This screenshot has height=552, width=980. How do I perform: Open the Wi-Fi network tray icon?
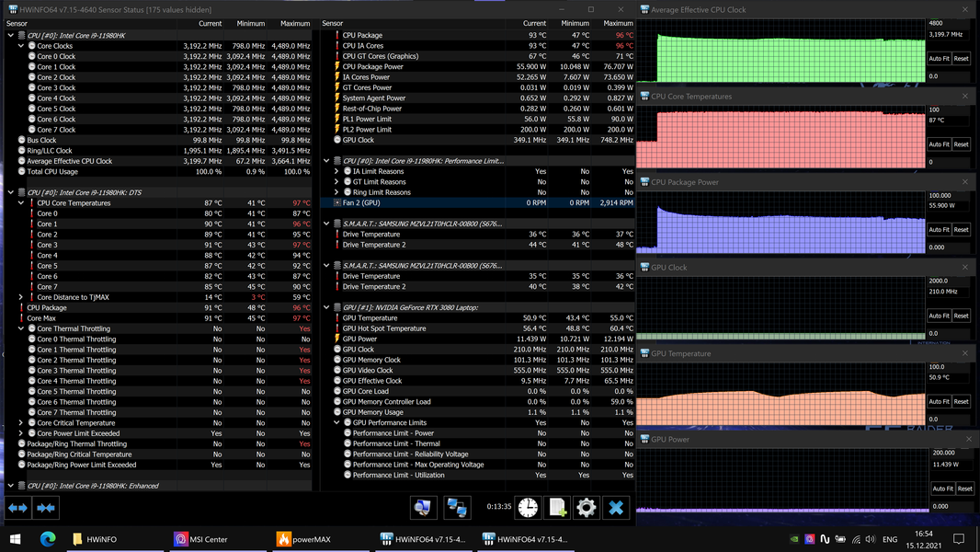856,539
